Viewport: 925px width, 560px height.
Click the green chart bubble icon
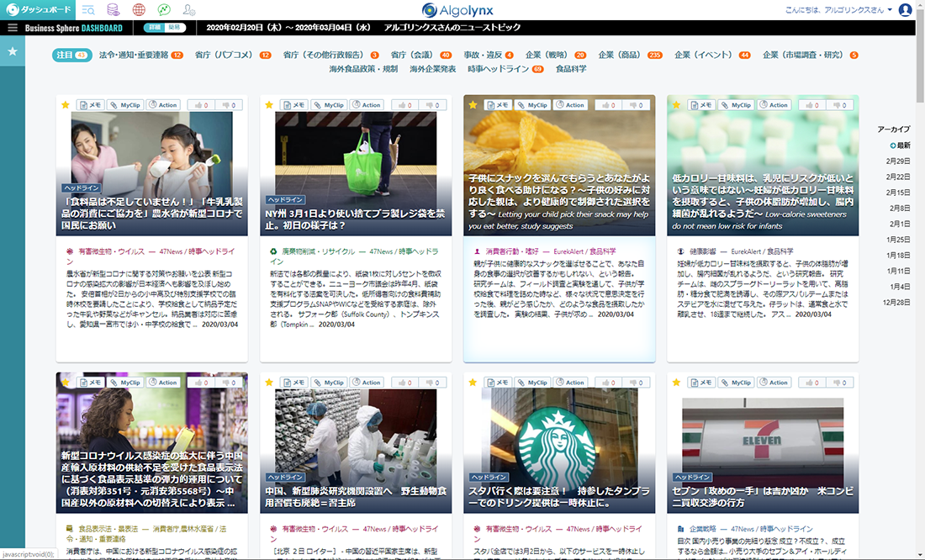163,10
